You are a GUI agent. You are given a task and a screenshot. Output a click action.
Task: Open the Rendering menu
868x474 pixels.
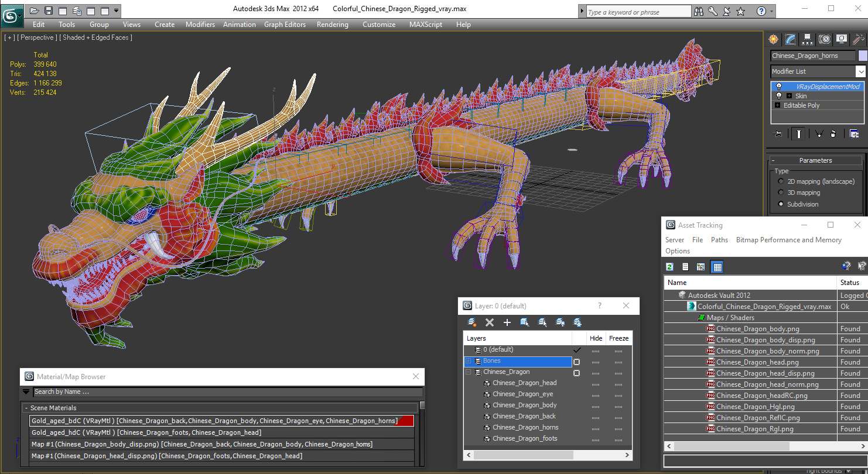pyautogui.click(x=332, y=25)
